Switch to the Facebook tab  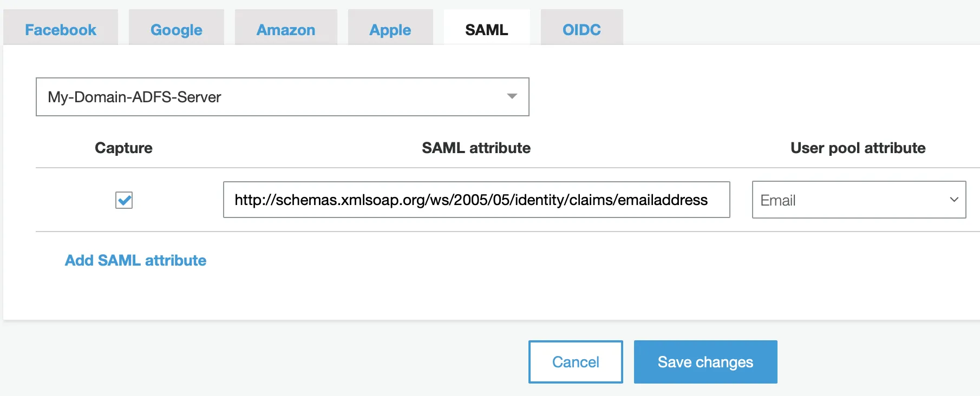(x=60, y=29)
